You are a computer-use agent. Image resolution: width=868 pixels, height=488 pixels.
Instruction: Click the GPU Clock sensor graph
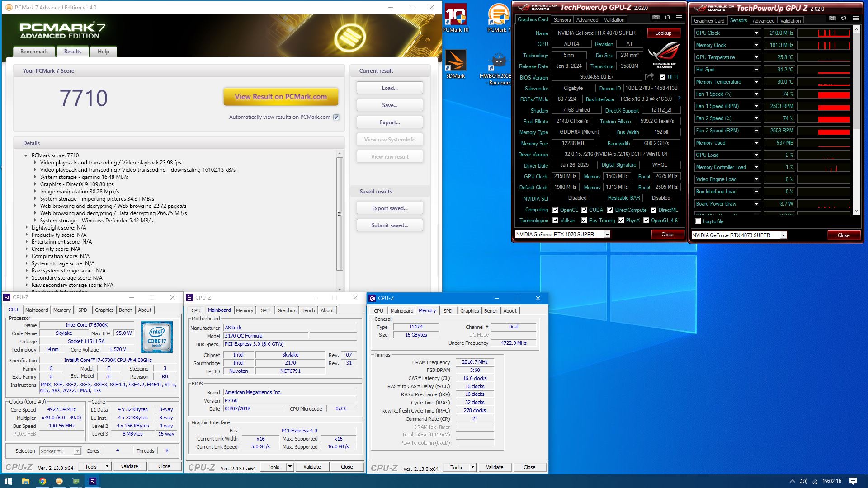click(x=824, y=33)
